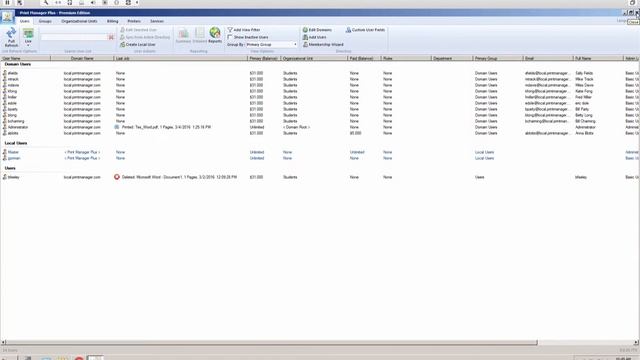Click the application orb menu button
This screenshot has width=640, height=360.
pos(7,16)
